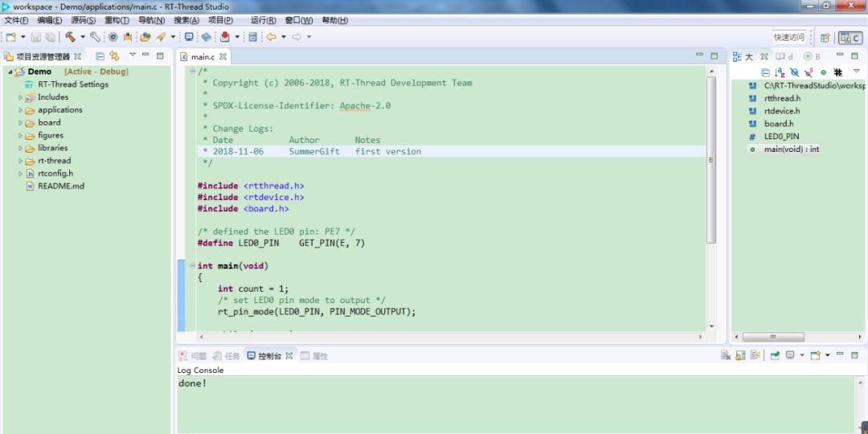
Task: Open the 运行(R) menu
Action: click(264, 20)
